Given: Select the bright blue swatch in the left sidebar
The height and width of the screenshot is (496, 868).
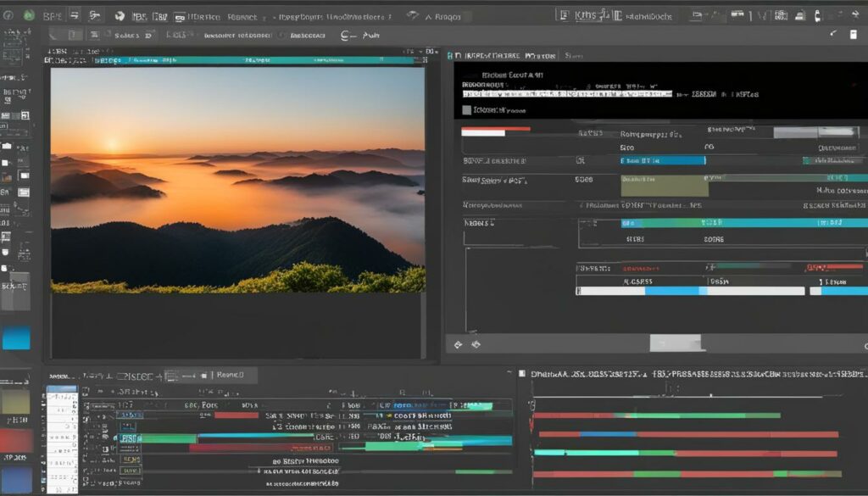Looking at the screenshot, I should (x=15, y=337).
